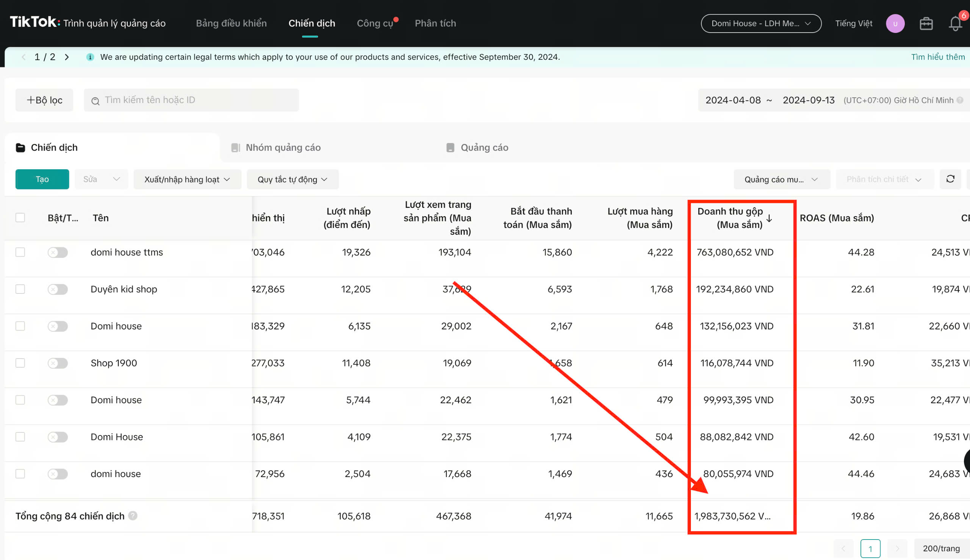The height and width of the screenshot is (560, 970).
Task: Click the ROAS value 44.28
Action: 861,252
